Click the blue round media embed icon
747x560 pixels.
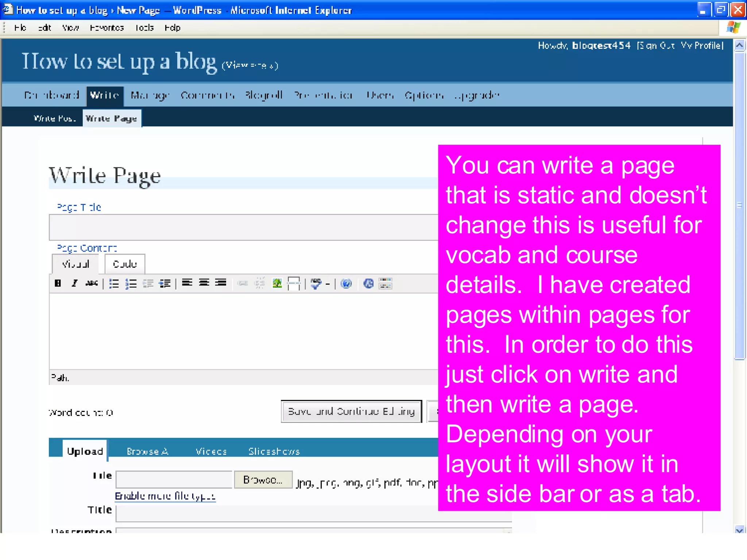pyautogui.click(x=368, y=283)
